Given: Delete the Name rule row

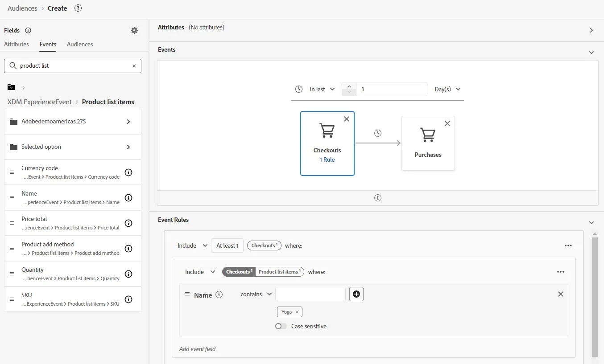Looking at the screenshot, I should coord(561,294).
